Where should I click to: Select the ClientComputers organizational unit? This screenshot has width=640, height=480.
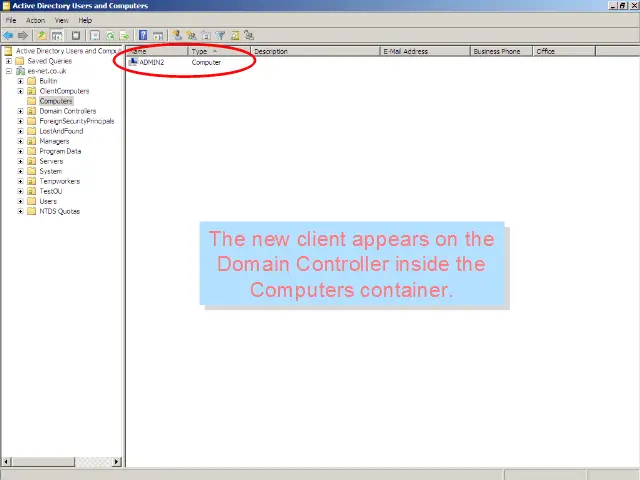(x=64, y=91)
